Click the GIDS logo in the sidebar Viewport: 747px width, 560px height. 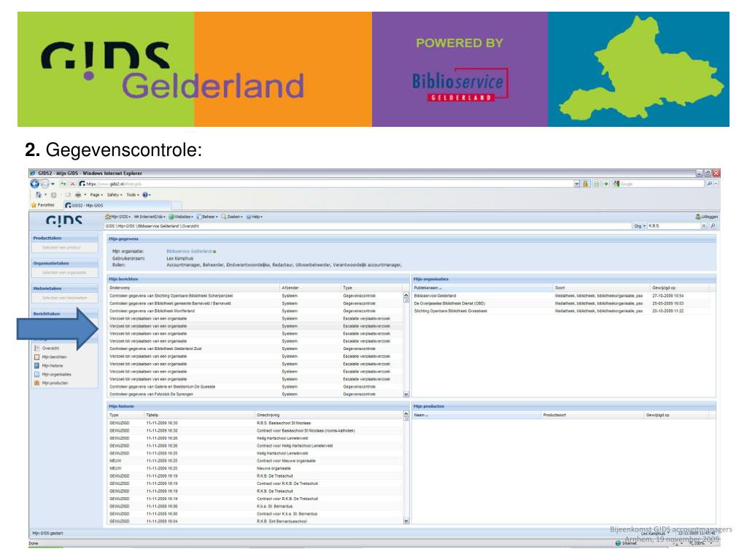[64, 220]
